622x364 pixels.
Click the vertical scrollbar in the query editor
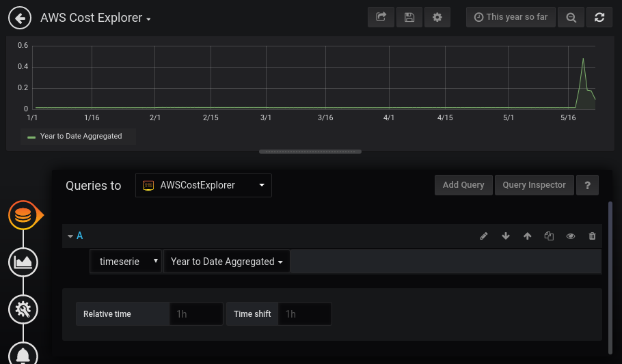click(x=610, y=277)
